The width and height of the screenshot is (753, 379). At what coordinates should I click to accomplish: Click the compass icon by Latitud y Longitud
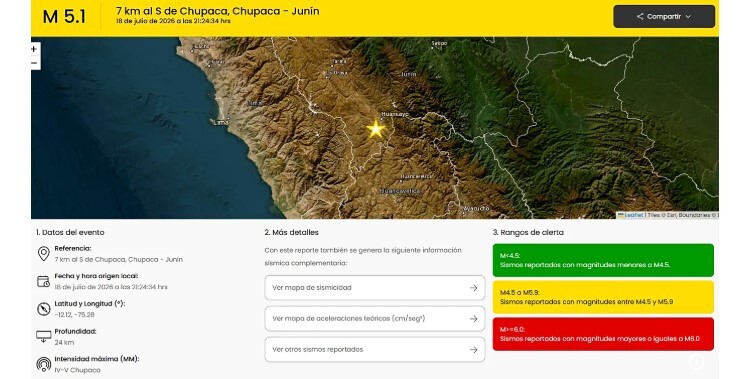pos(44,309)
